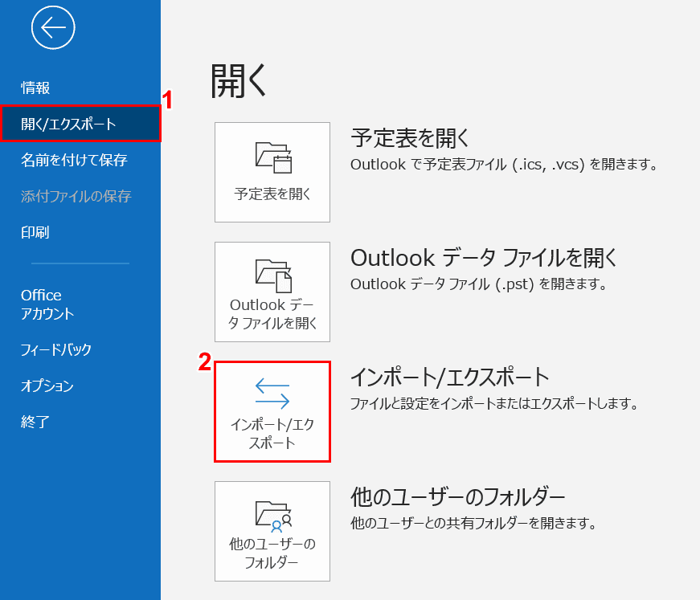The height and width of the screenshot is (600, 700).
Task: Select 添付ファイルの保存 menu item
Action: [76, 196]
